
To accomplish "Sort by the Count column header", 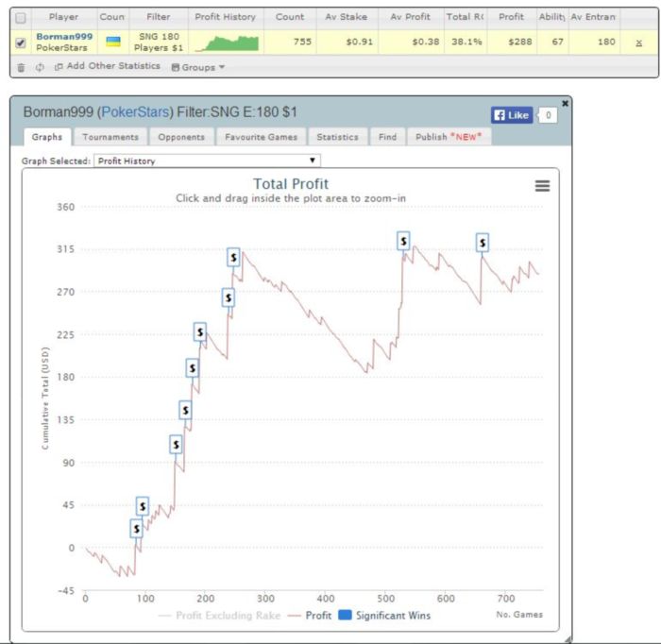I will (290, 17).
